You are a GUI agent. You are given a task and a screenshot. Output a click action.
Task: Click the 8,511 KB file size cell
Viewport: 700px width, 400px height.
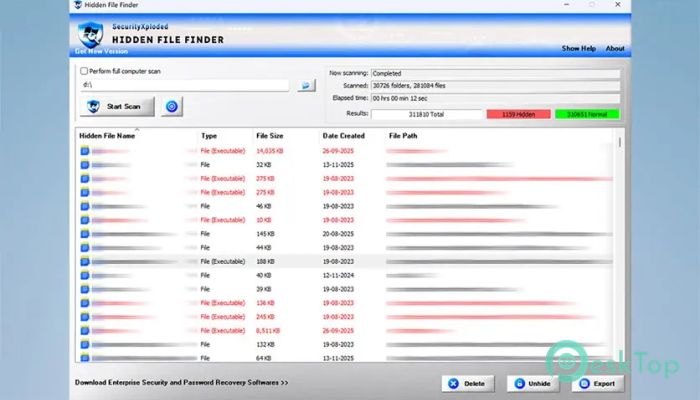point(268,331)
